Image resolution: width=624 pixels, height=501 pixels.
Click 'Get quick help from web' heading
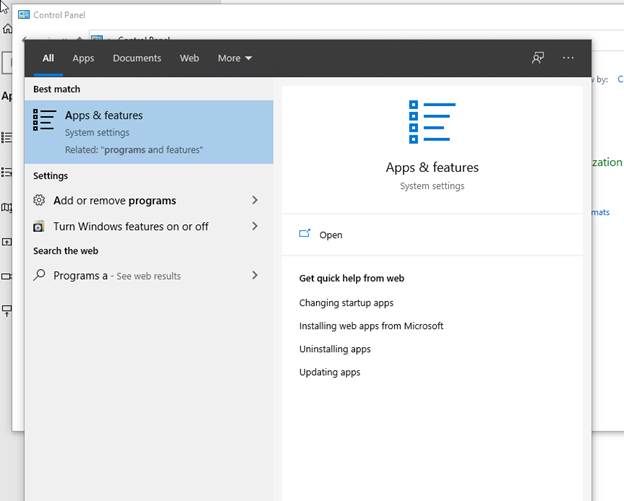[352, 278]
